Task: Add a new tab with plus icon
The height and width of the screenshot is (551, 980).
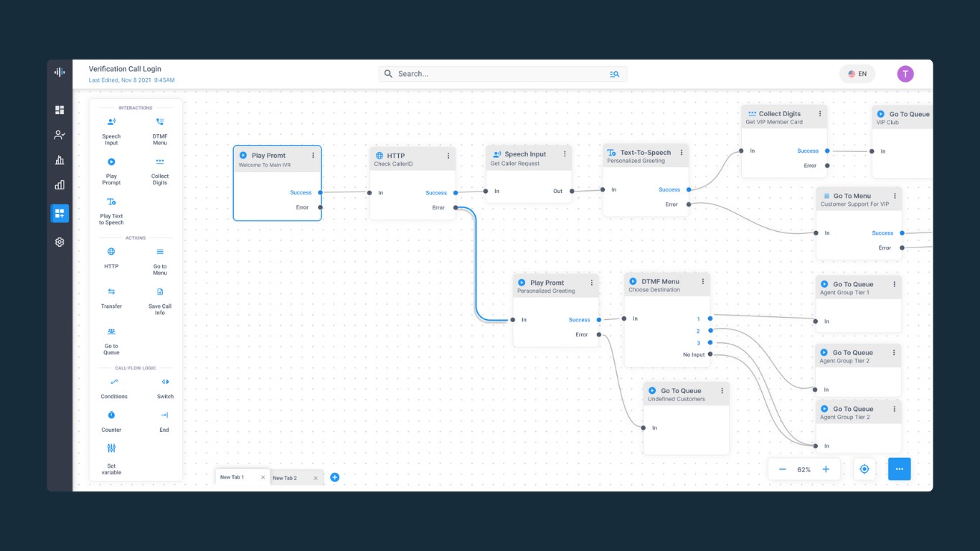Action: point(334,477)
